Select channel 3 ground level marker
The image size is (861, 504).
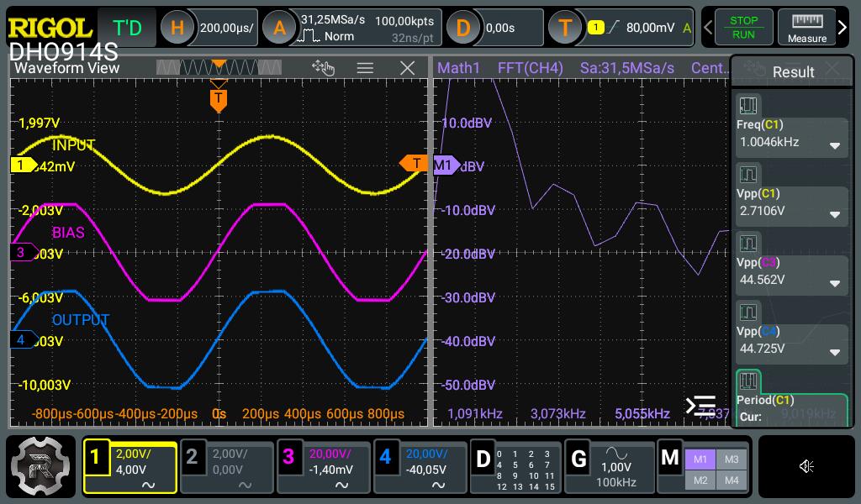[x=23, y=252]
